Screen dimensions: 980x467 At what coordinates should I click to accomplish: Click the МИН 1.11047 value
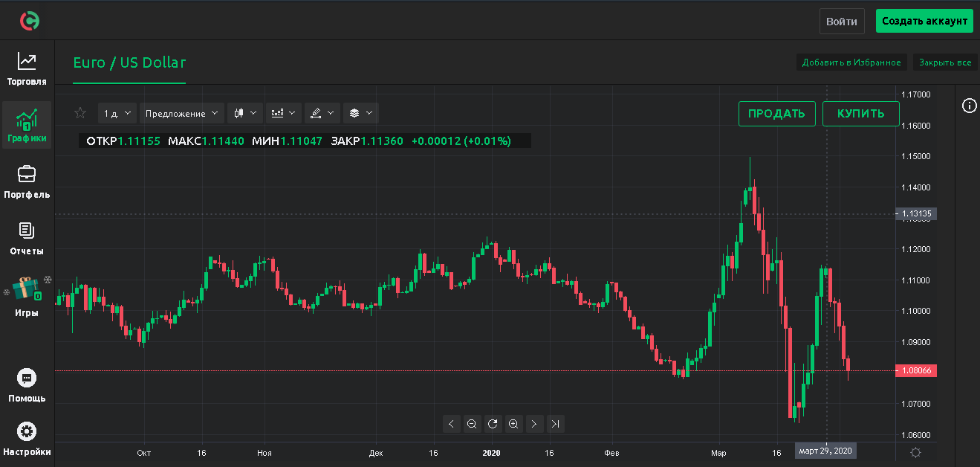288,141
